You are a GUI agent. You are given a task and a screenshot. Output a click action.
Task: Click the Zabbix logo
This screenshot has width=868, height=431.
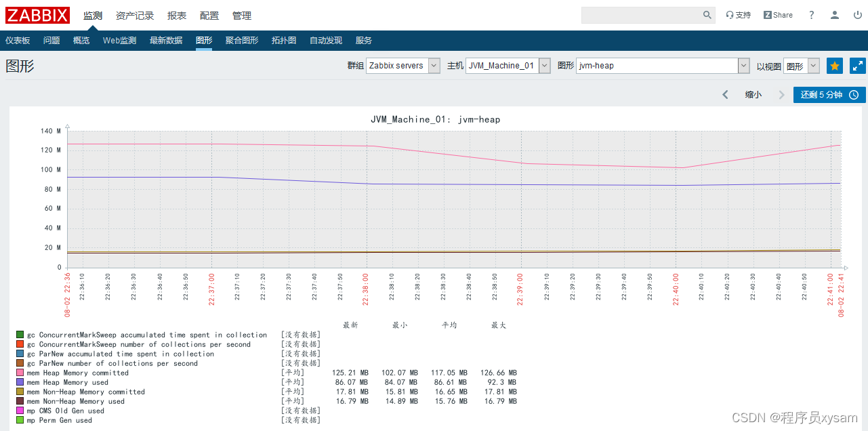pos(38,15)
